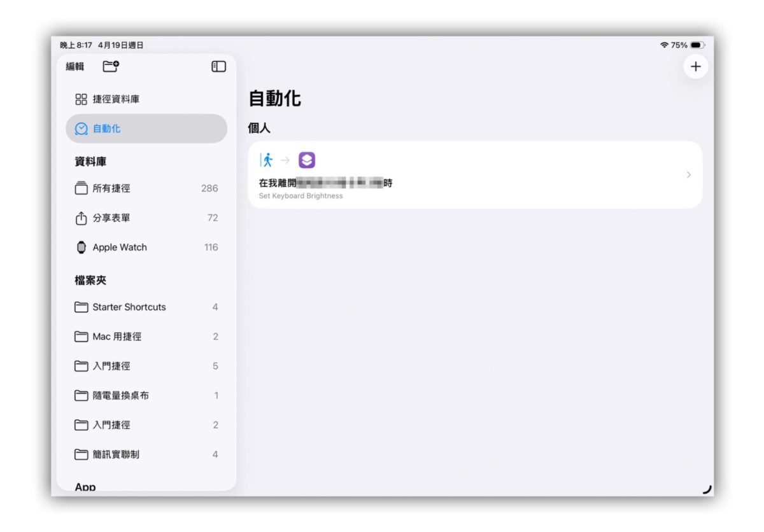Screen dimensions: 764x532
Task: Select the 自動化 automation tab
Action: pos(146,129)
